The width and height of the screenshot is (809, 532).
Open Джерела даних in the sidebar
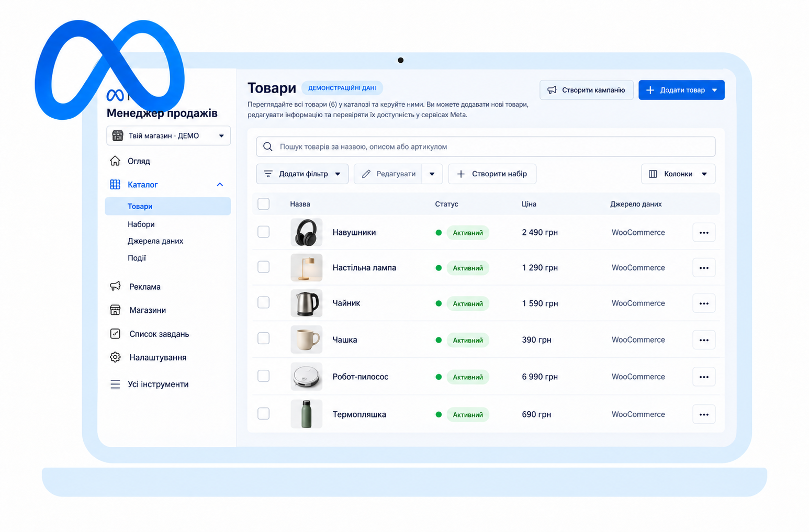155,241
